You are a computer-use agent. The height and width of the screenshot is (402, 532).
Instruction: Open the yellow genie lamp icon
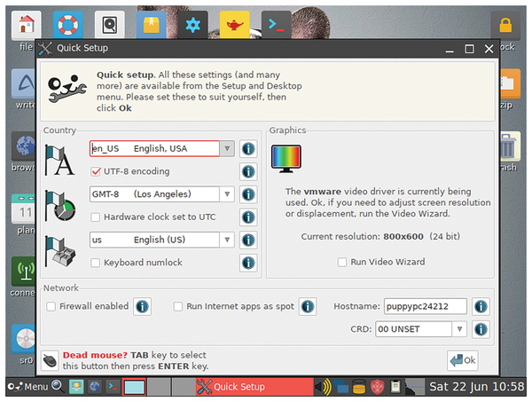click(x=234, y=25)
